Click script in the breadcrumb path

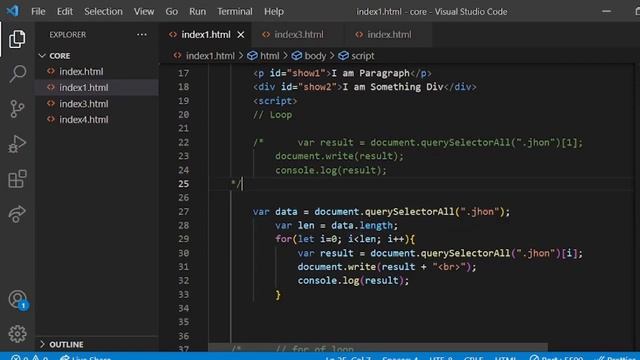(x=362, y=56)
